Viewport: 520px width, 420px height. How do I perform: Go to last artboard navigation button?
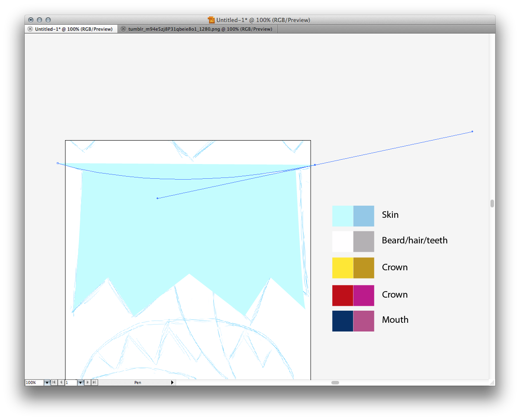pos(95,383)
